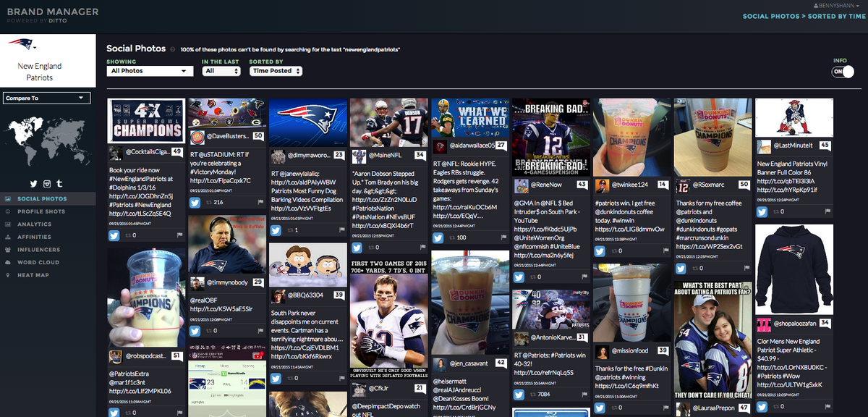Click score badge 50 on @RSoxmarc post

pos(744,185)
